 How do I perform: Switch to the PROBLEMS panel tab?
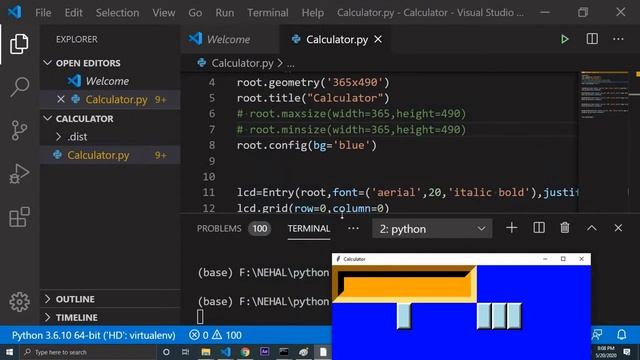click(x=219, y=229)
